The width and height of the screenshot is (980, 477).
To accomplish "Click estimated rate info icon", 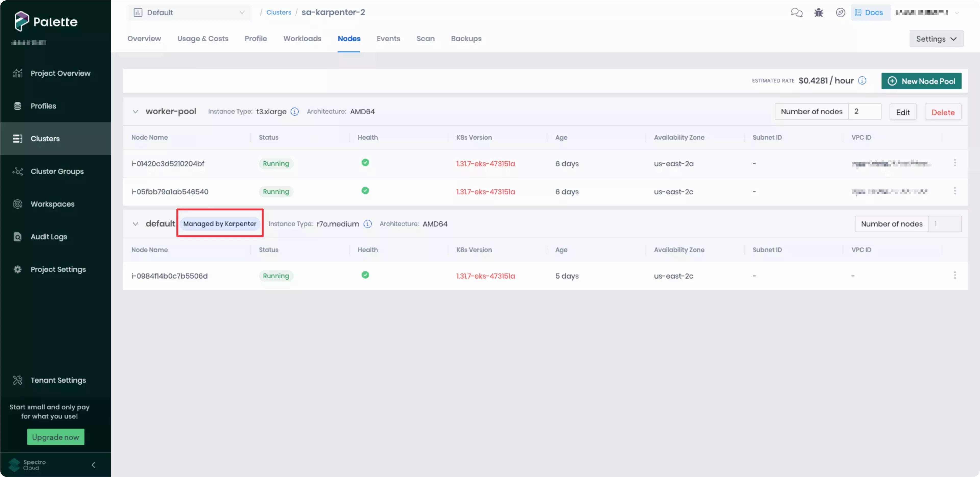I will [x=862, y=81].
